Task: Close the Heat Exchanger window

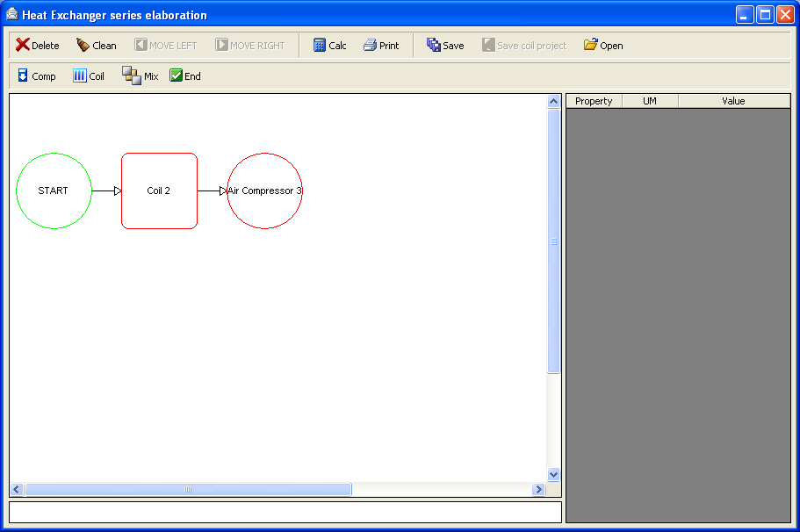Action: [x=785, y=15]
